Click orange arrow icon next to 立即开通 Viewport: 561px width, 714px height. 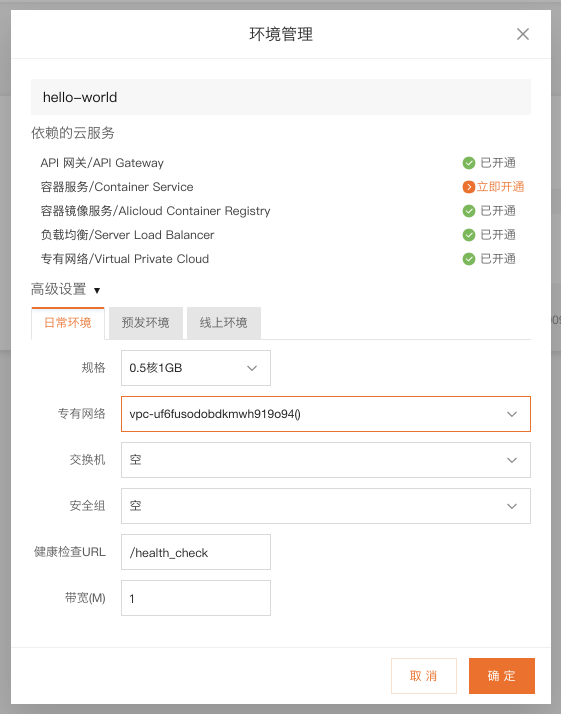(x=469, y=187)
